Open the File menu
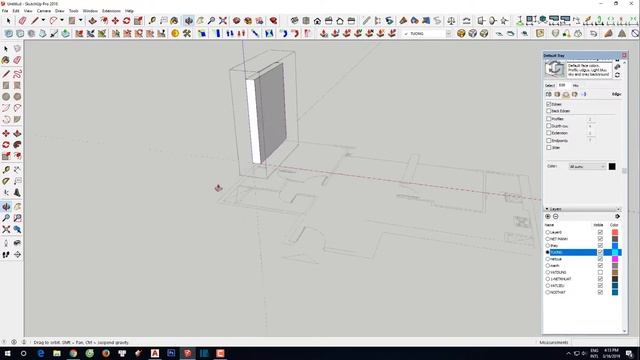The height and width of the screenshot is (360, 640). click(5, 11)
